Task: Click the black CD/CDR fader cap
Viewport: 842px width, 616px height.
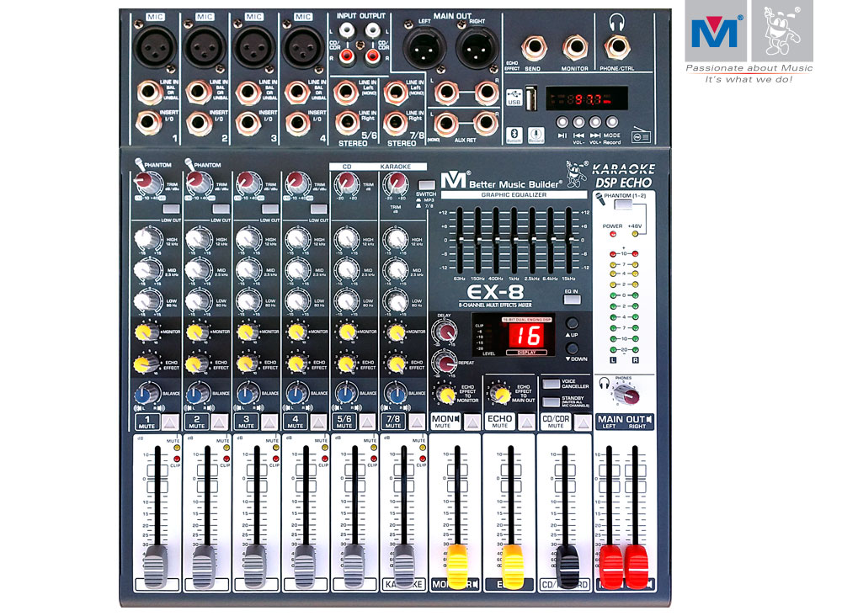Action: (567, 566)
